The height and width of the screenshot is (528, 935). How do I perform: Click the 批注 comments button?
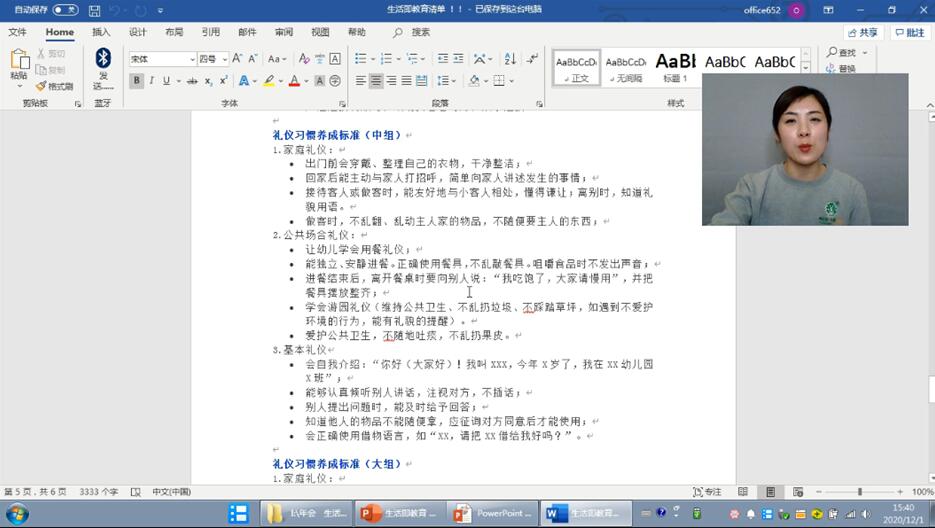[x=909, y=33]
